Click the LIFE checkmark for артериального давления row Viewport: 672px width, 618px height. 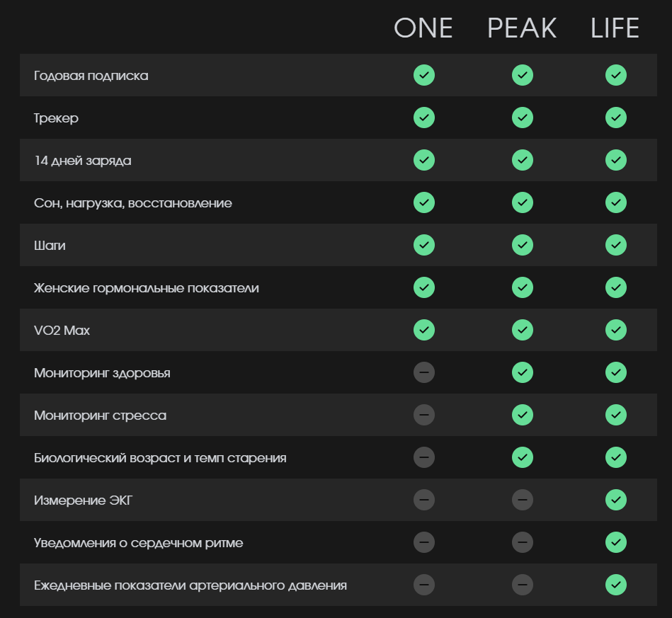click(616, 585)
